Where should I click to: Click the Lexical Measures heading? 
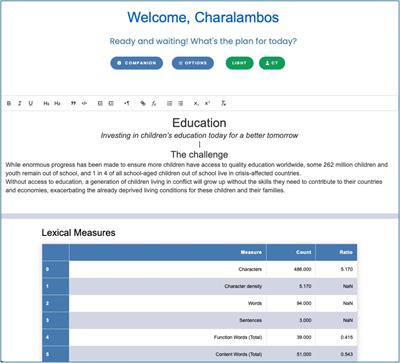78,233
